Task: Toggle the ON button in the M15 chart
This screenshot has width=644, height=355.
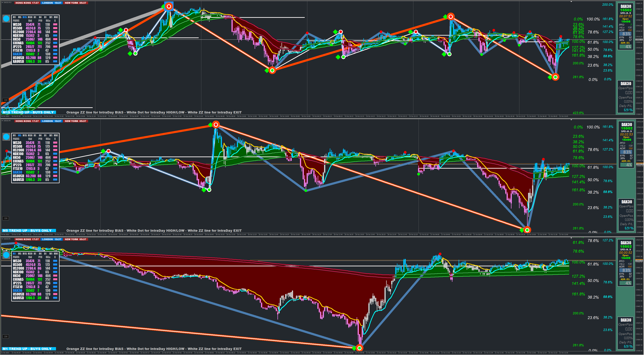Action: click(6, 100)
